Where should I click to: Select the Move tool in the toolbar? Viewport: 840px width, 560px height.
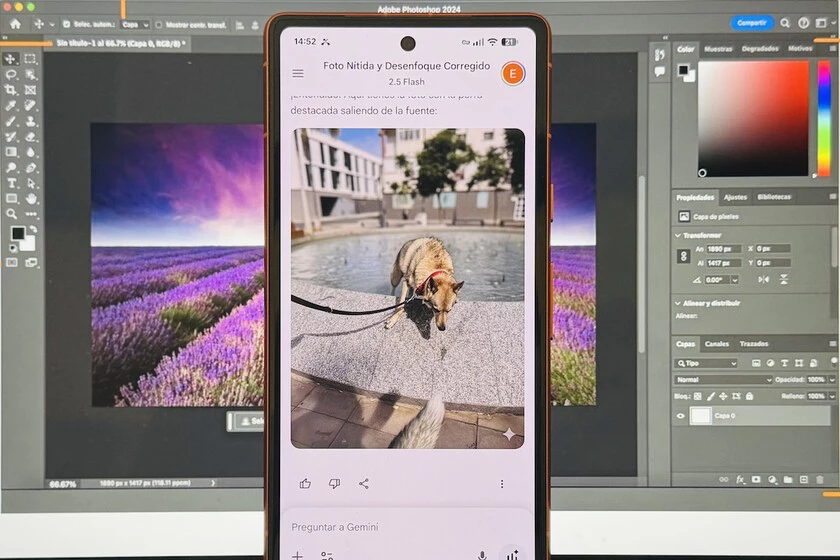tap(11, 59)
